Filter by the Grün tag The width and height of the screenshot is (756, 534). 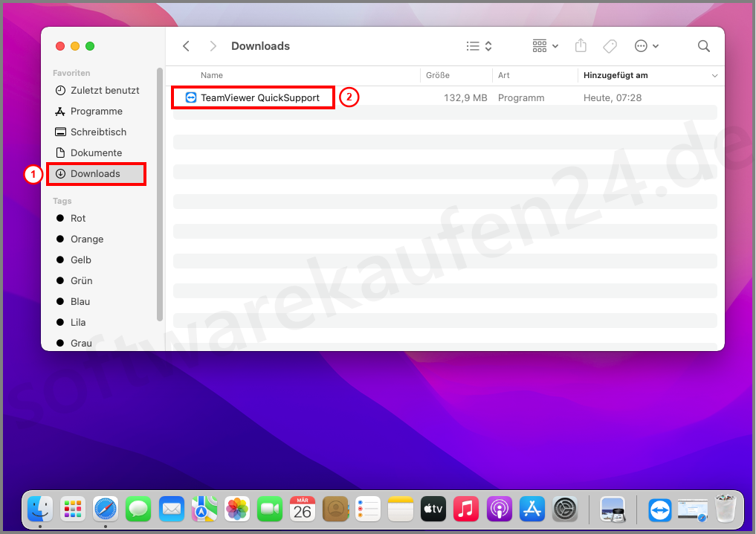point(75,280)
